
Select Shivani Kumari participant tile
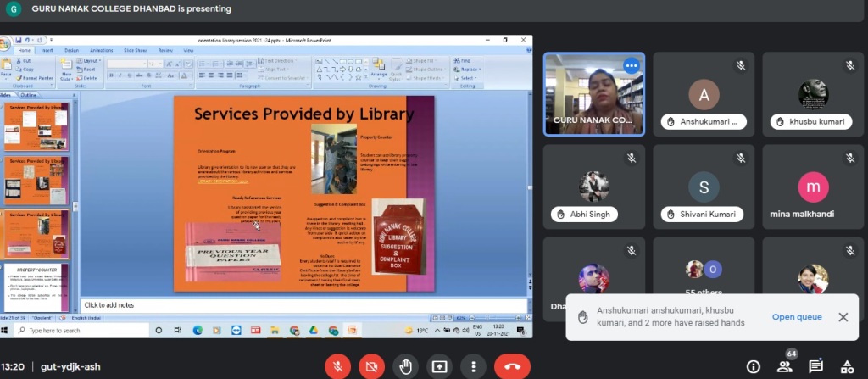(704, 187)
